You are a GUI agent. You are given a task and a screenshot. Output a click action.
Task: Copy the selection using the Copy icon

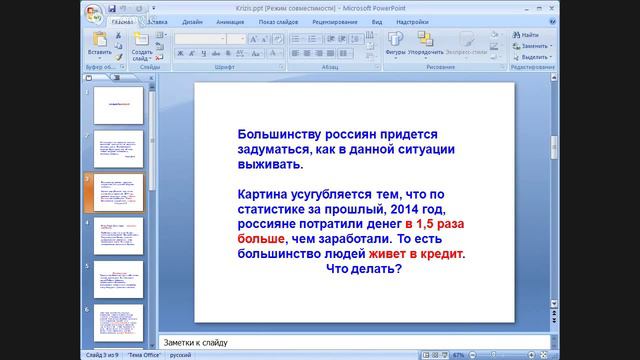point(118,46)
